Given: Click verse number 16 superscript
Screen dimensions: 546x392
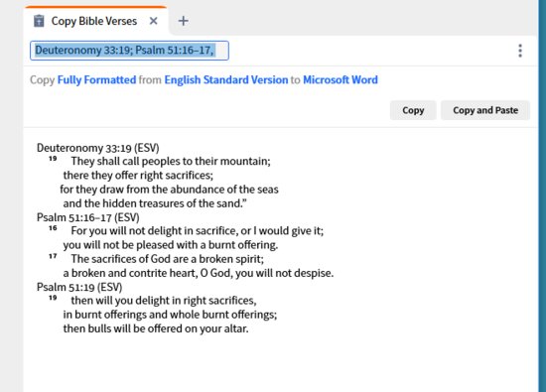Looking at the screenshot, I should tap(53, 228).
